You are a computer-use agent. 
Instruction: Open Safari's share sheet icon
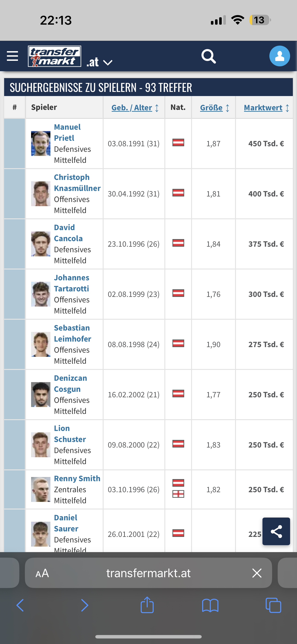coord(147,605)
